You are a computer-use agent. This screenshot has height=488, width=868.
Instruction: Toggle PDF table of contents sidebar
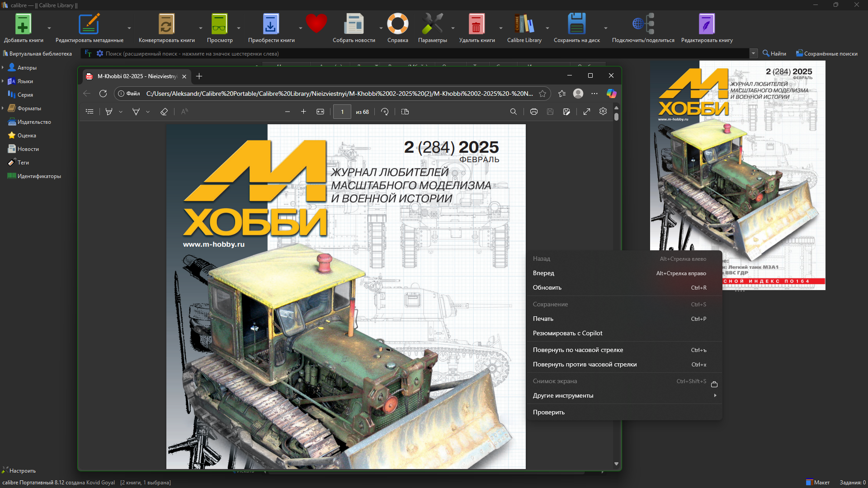click(x=90, y=112)
